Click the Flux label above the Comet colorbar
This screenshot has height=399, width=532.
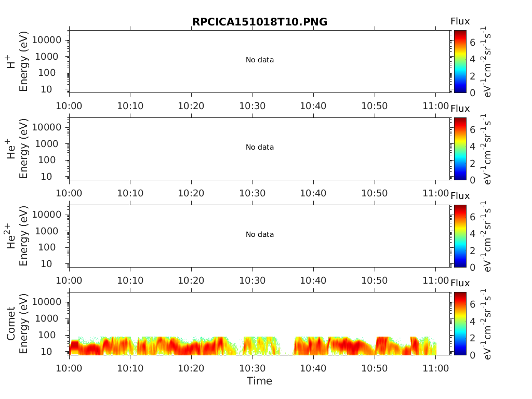(460, 283)
